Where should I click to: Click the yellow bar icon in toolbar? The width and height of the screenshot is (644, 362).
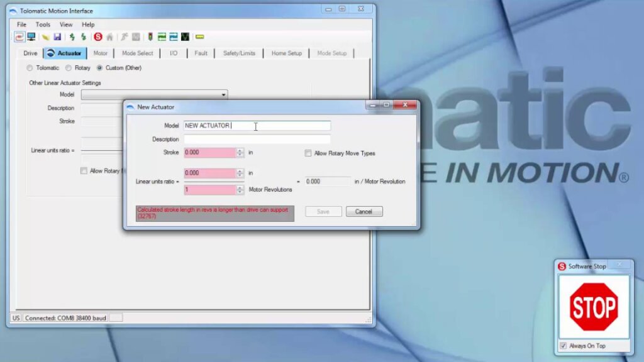coord(199,37)
